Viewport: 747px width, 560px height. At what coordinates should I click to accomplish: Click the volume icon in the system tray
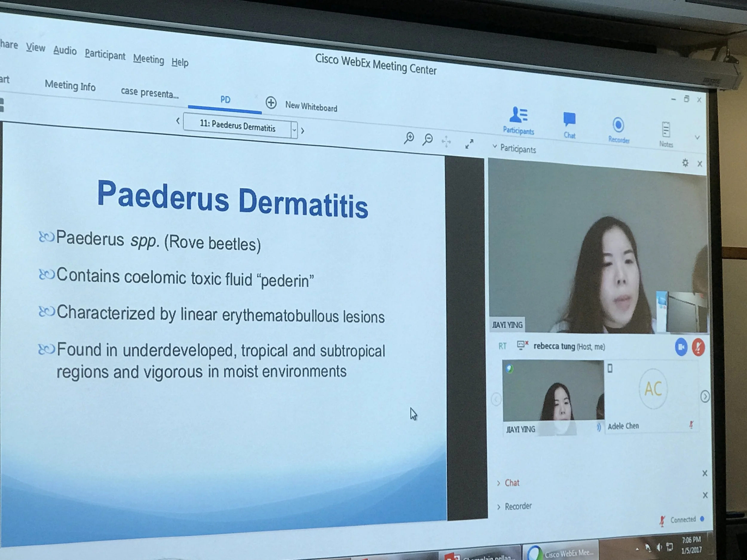[x=659, y=547]
